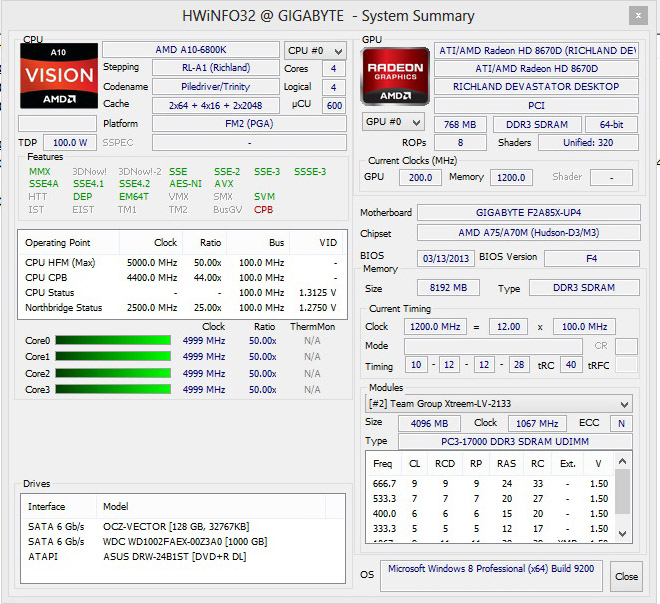Click the RL-A1 (Richland) stepping field
Screen dimensions: 660x604
(x=216, y=68)
